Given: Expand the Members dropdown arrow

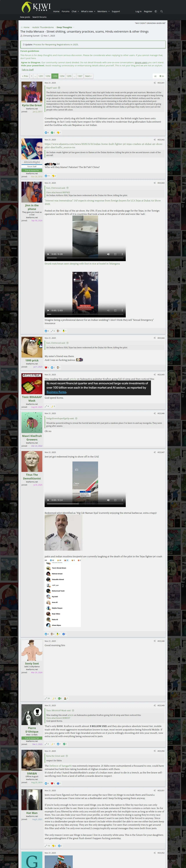Looking at the screenshot, I should point(109,11).
